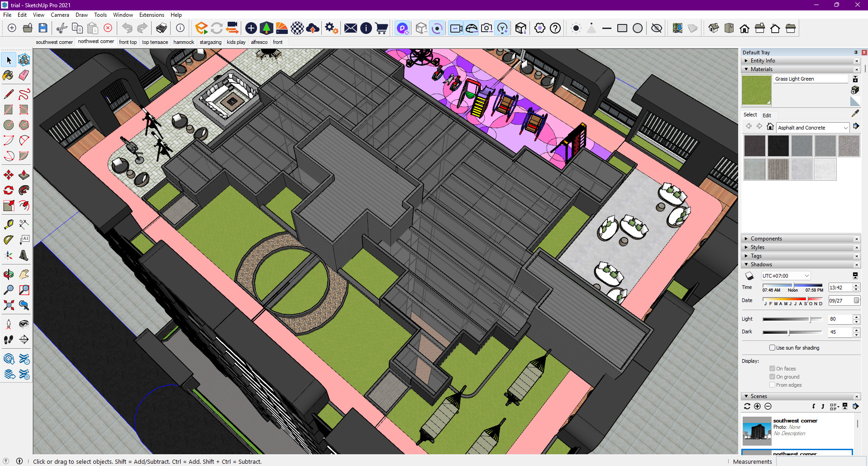
Task: Pick the eyedropper Sample Paint tool
Action: coord(855,114)
